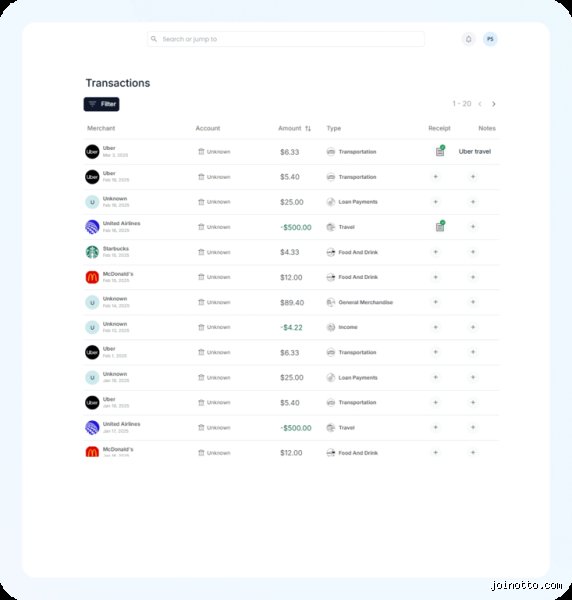Go to previous page chevron

[x=480, y=104]
